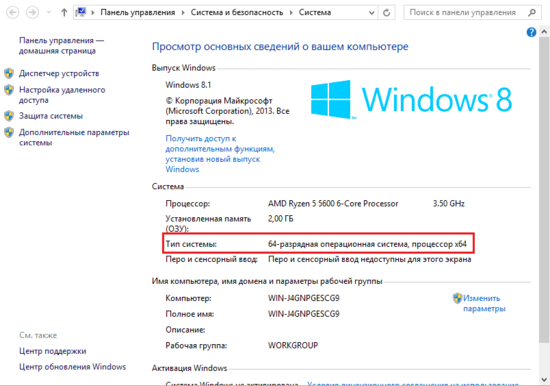Click 'Windows 8.1' edition text
The height and width of the screenshot is (386, 550).
pyautogui.click(x=188, y=85)
